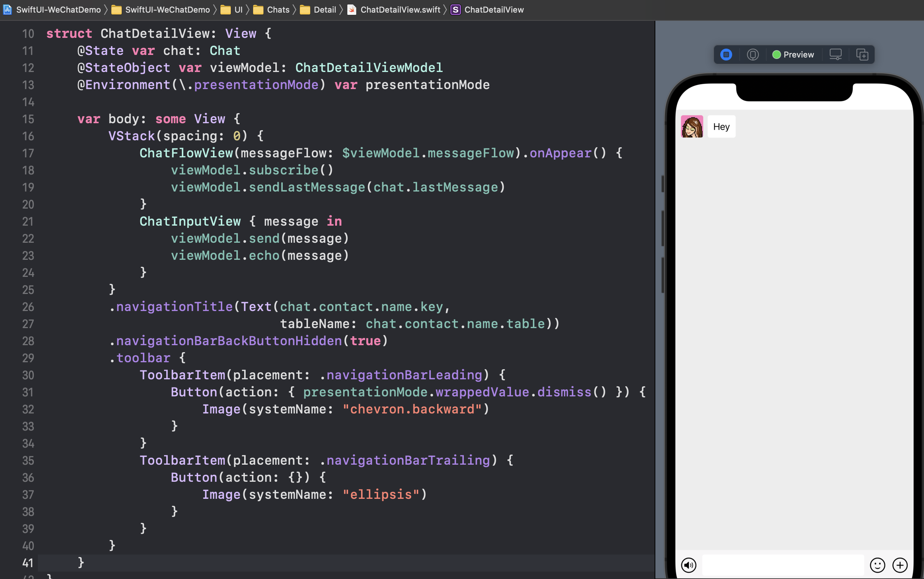The image size is (924, 579).
Task: Click the avatar image in the chat preview
Action: coord(692,126)
